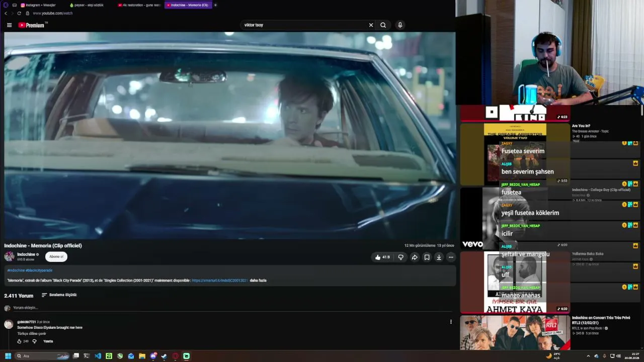Open the Grease Arrestor Volume Two thumbnail
Viewport: 644px width, 362px height.
tap(515, 154)
